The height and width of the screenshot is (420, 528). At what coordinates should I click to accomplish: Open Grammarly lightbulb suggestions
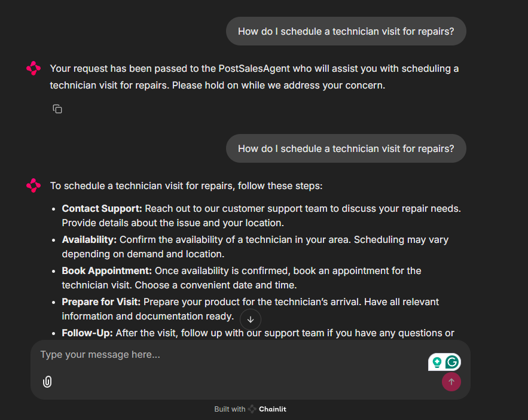(x=437, y=361)
